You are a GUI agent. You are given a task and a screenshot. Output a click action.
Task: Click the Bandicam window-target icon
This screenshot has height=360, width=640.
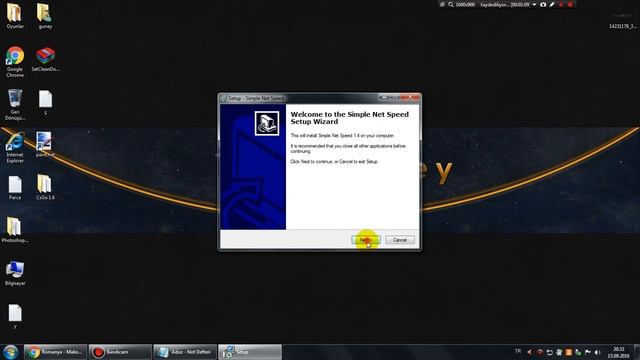[442, 4]
